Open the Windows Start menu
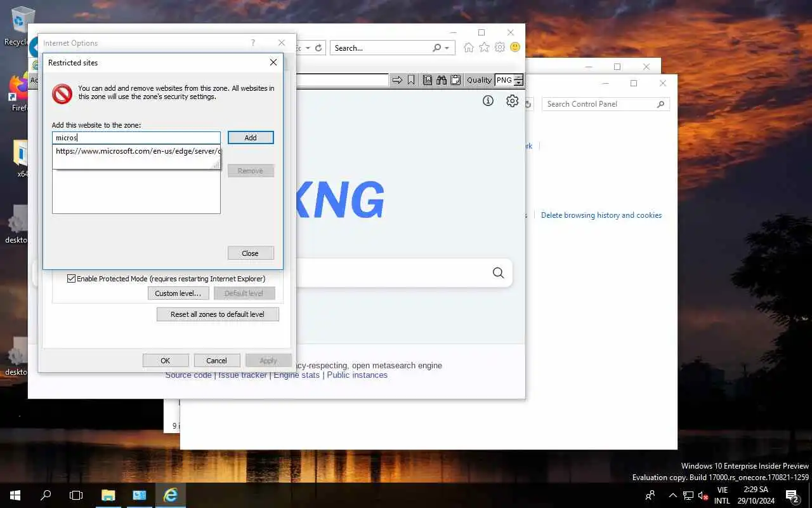 (15, 495)
